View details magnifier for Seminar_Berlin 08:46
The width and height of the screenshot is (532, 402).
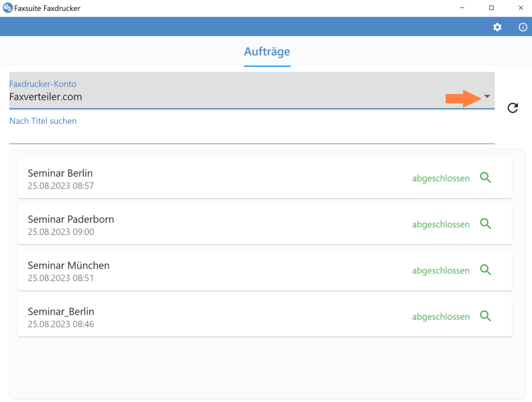click(x=486, y=316)
